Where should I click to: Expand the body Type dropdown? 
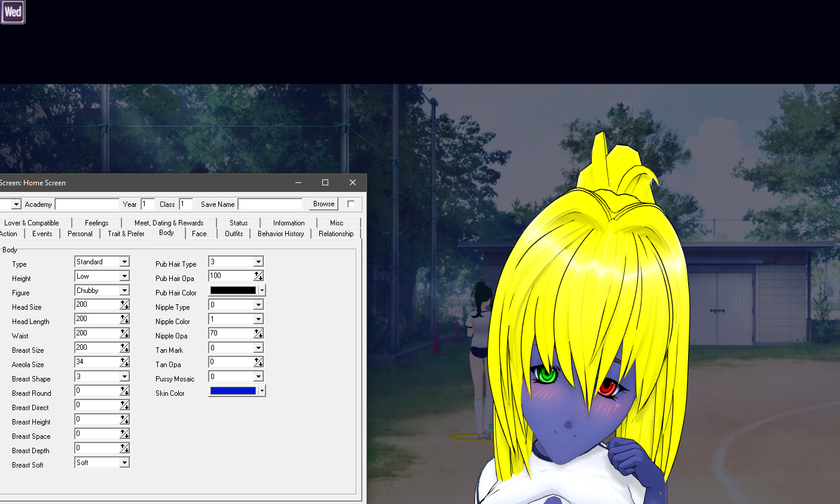124,262
